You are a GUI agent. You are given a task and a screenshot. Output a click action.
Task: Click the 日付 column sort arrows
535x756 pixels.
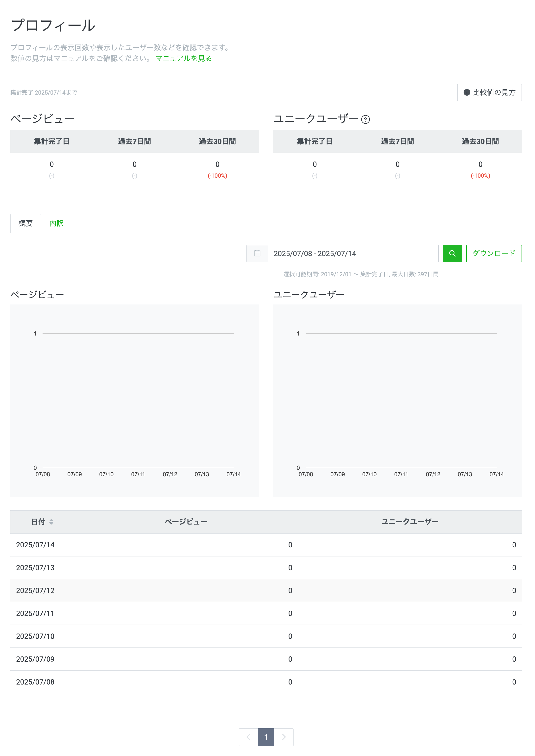[51, 522]
